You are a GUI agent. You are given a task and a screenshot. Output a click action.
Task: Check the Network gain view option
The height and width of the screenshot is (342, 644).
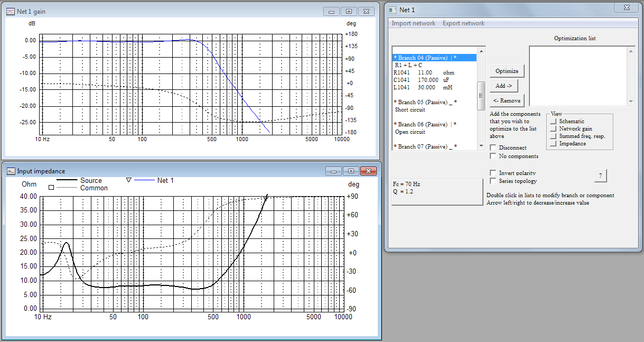554,129
